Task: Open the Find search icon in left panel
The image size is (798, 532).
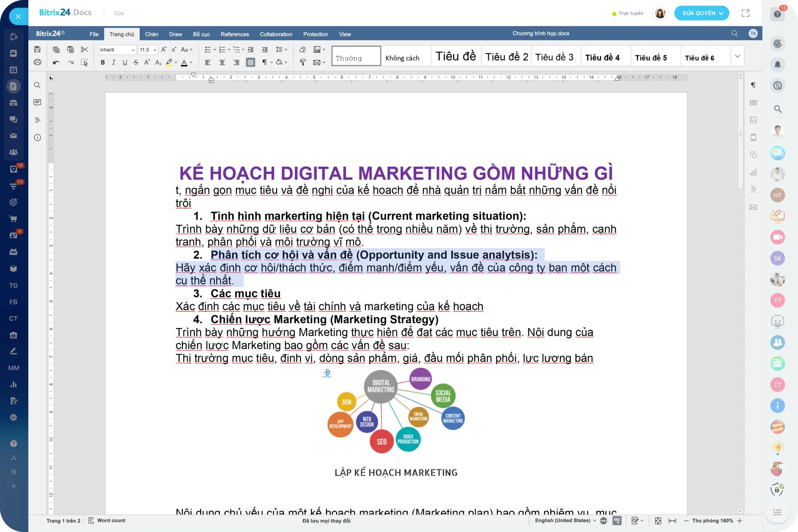Action: [x=37, y=85]
